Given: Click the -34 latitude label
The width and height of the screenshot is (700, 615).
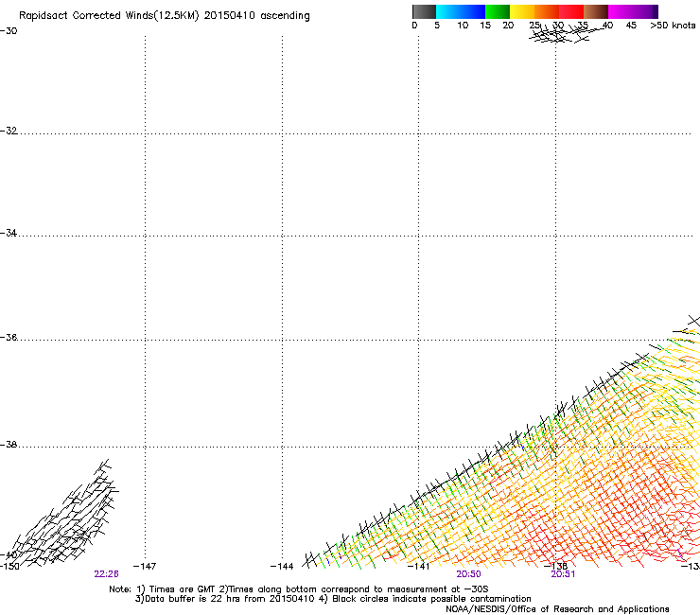Looking at the screenshot, I should tap(9, 233).
